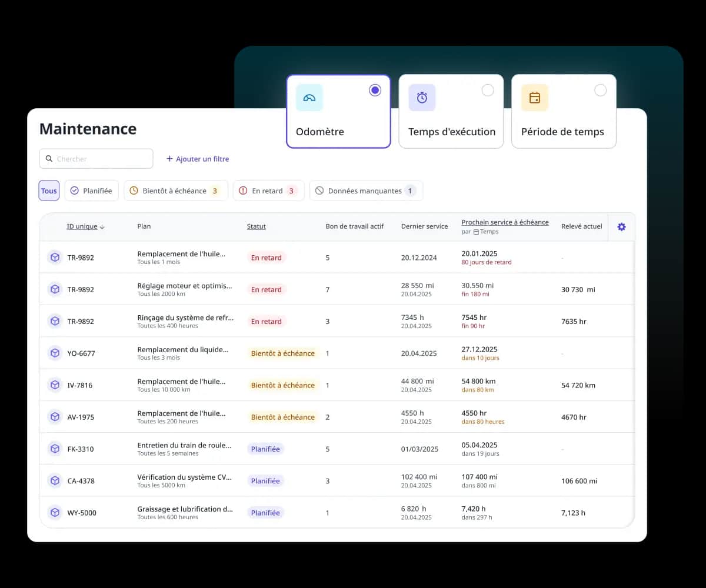
Task: Click the magnifier icon in search box
Action: 48,159
